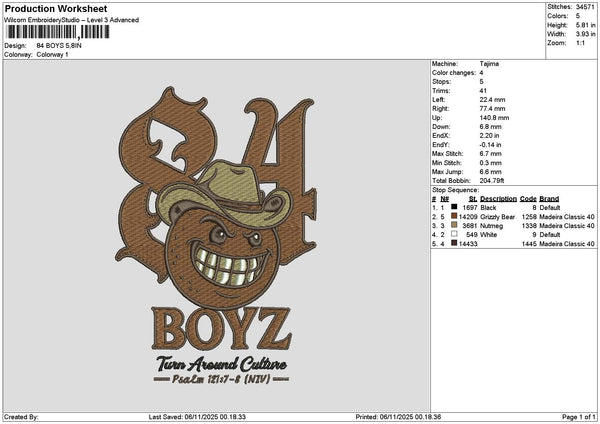
Task: Select the EndX value '2.20 in'
Action: click(x=489, y=136)
